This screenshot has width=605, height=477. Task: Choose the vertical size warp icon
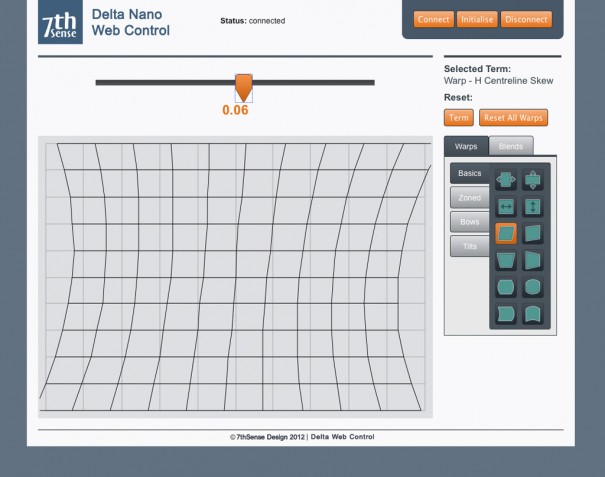[533, 207]
